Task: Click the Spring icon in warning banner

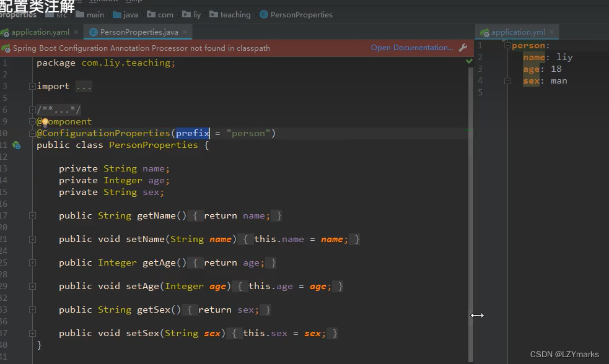Action: coord(6,48)
